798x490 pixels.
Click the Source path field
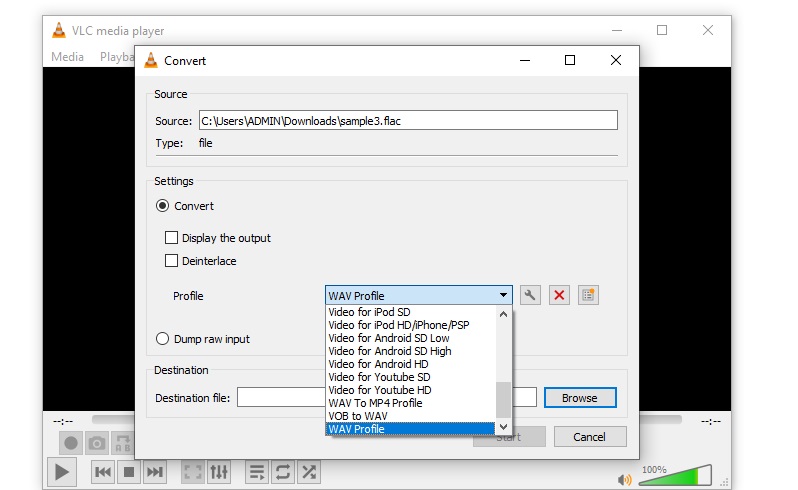(x=408, y=121)
